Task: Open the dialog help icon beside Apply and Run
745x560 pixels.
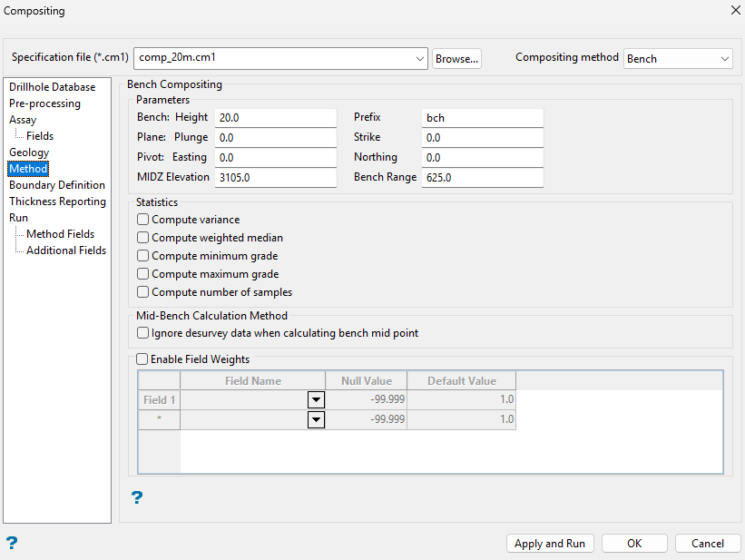Action: click(x=12, y=543)
